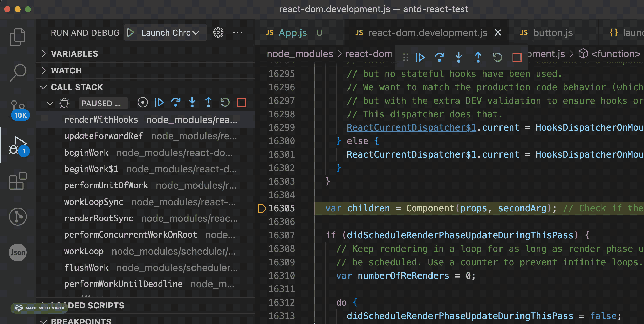This screenshot has height=324, width=644.
Task: Switch to the App.js tab
Action: pos(292,33)
